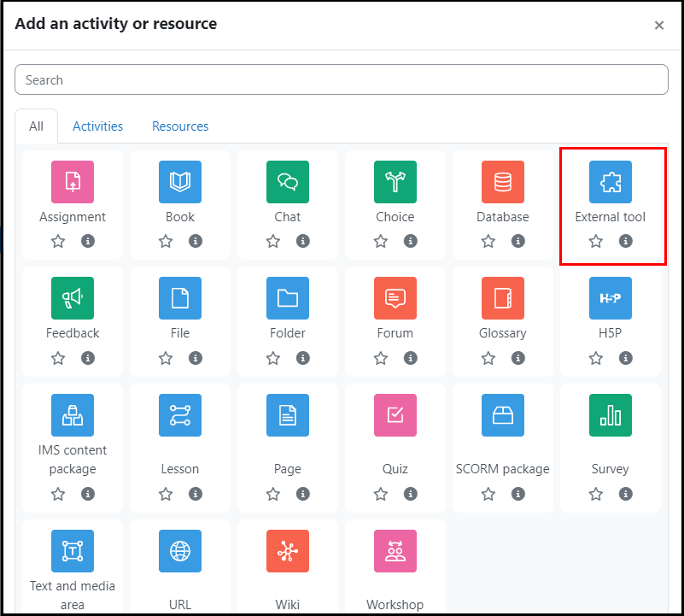Pick the External tool puzzle icon
The height and width of the screenshot is (616, 684).
(x=611, y=182)
